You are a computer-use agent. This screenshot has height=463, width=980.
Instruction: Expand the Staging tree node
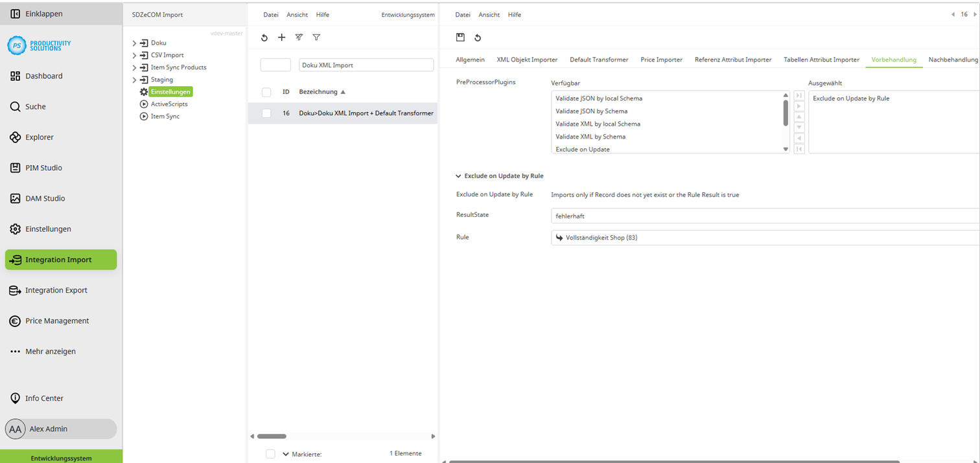pos(134,79)
